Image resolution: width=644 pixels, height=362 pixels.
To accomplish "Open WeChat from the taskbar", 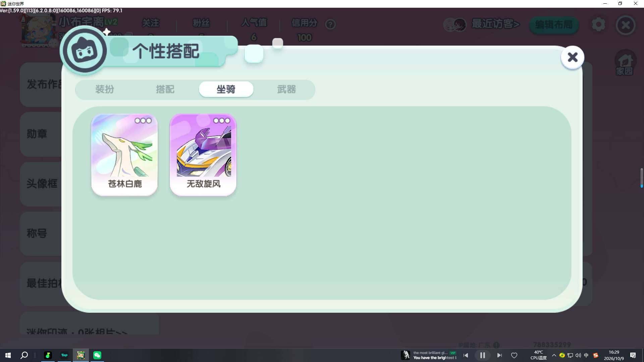I will 97,355.
